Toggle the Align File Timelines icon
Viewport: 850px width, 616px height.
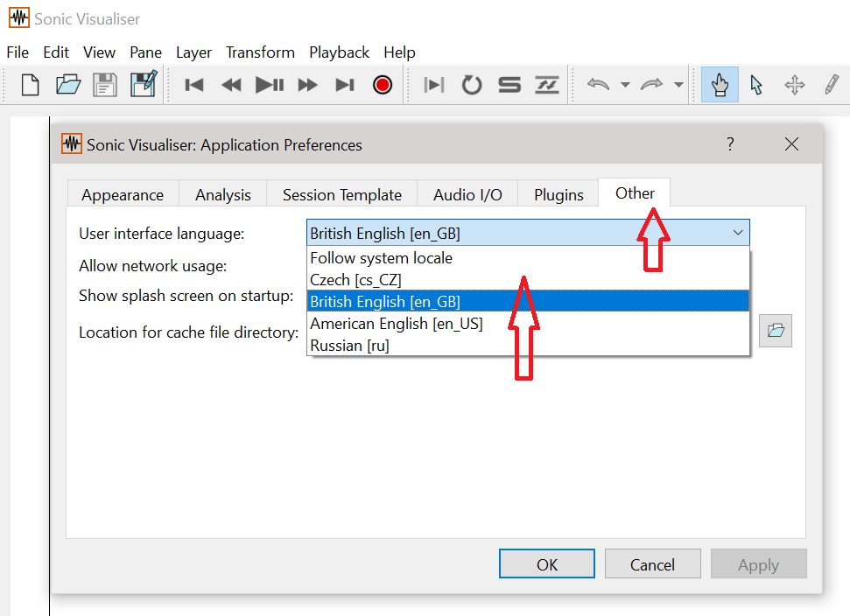(x=547, y=85)
